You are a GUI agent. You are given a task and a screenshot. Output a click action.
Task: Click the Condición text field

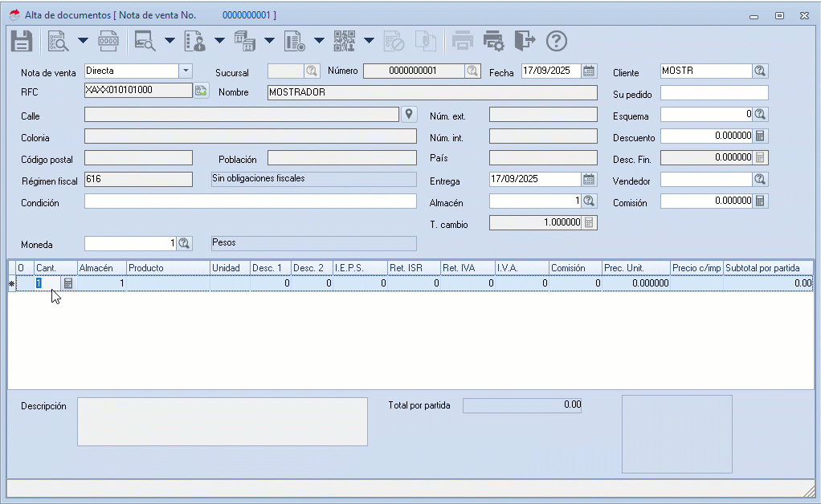point(250,201)
